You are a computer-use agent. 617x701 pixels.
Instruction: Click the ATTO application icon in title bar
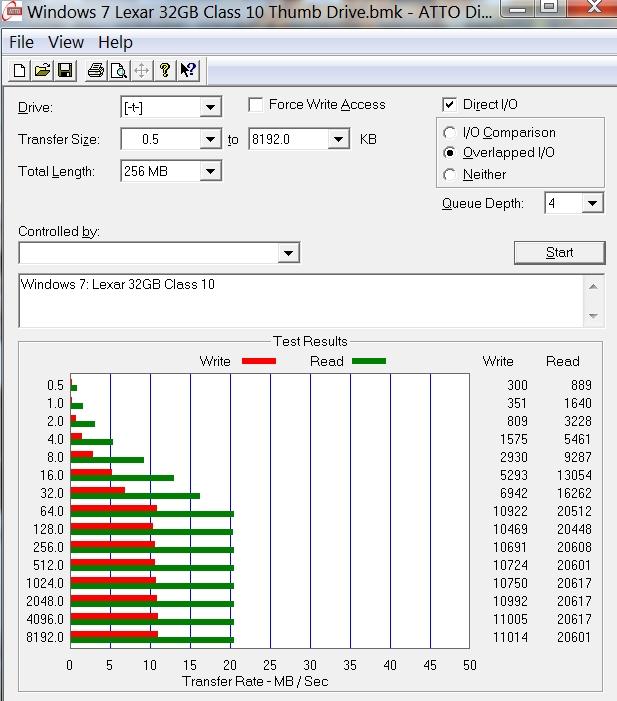click(12, 12)
